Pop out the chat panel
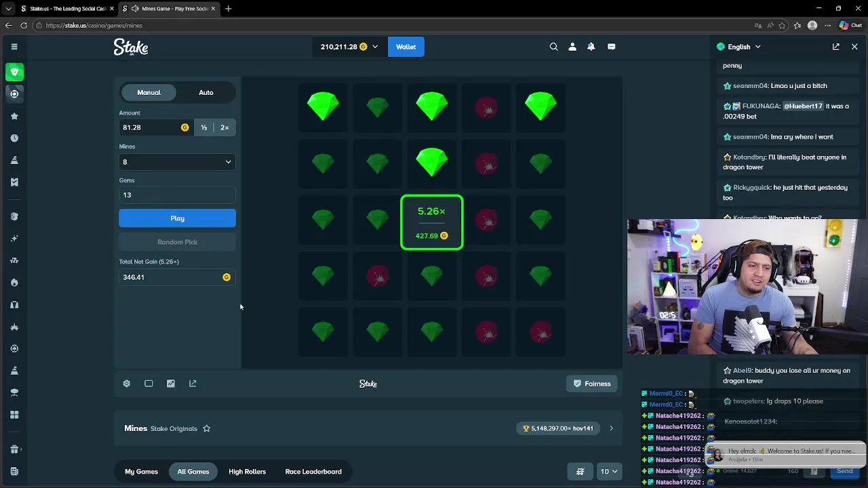Image resolution: width=868 pixels, height=488 pixels. pos(836,47)
